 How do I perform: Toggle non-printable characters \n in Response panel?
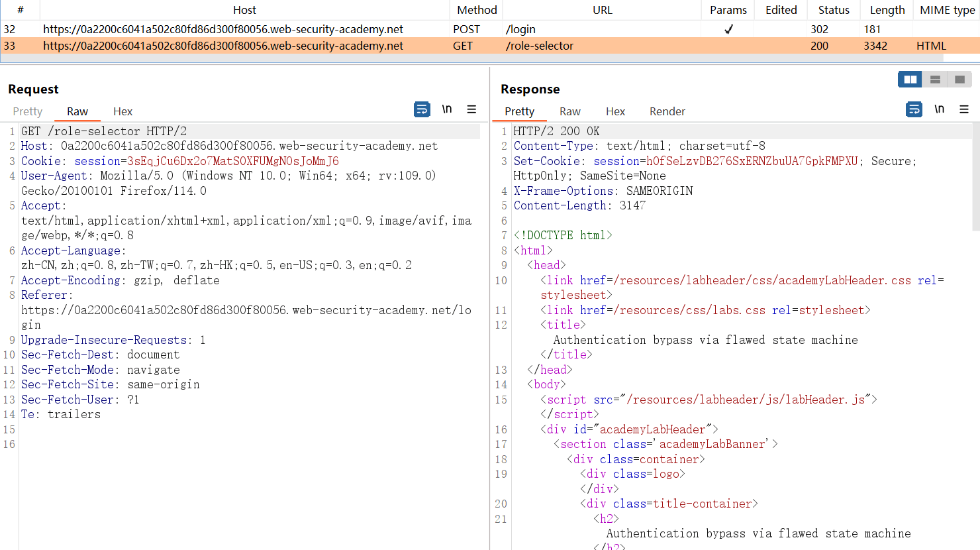(939, 109)
